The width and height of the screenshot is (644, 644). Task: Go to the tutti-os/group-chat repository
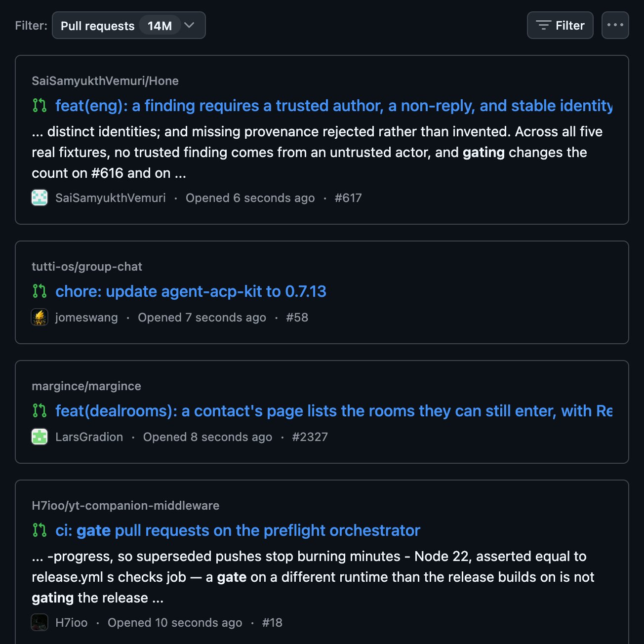point(87,267)
